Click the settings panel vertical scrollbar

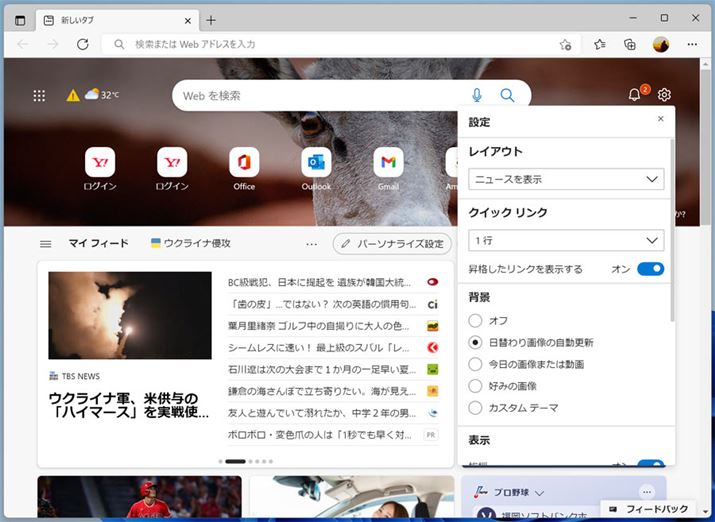click(672, 230)
